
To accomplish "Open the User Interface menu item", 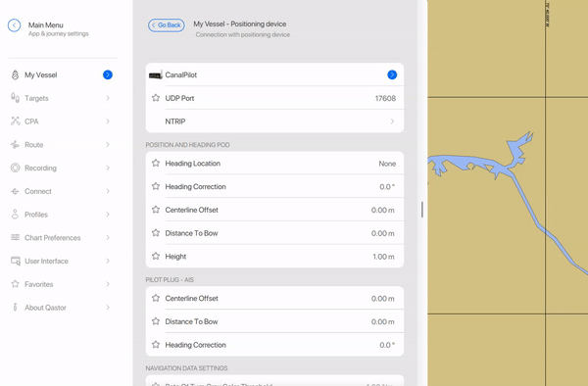I will [x=62, y=261].
